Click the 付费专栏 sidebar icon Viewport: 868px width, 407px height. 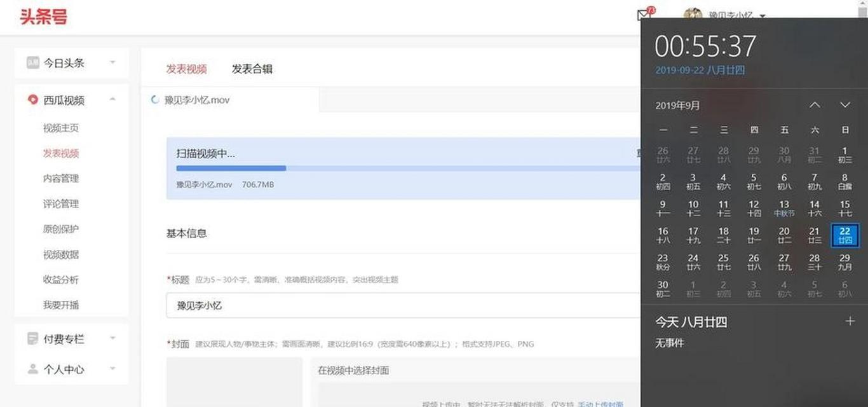(32, 338)
